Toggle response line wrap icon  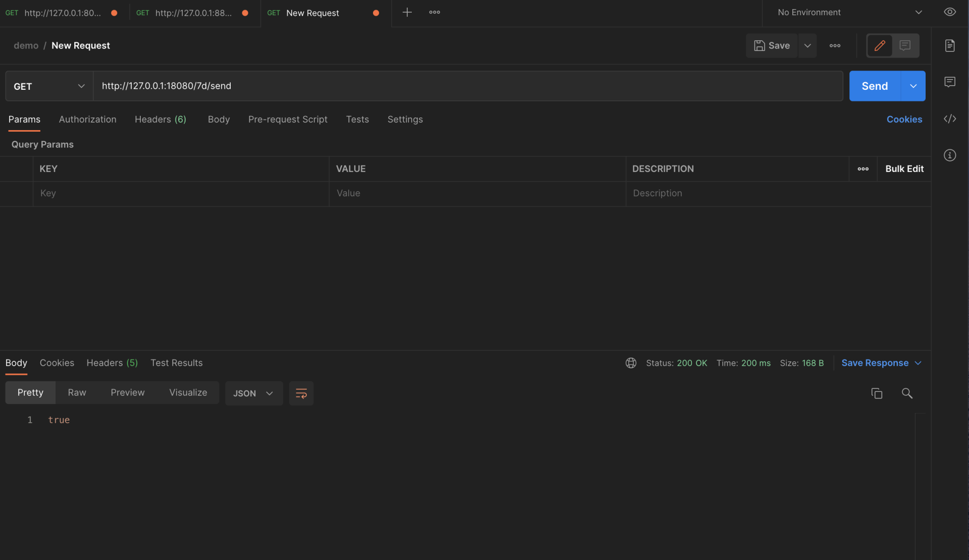pos(301,394)
